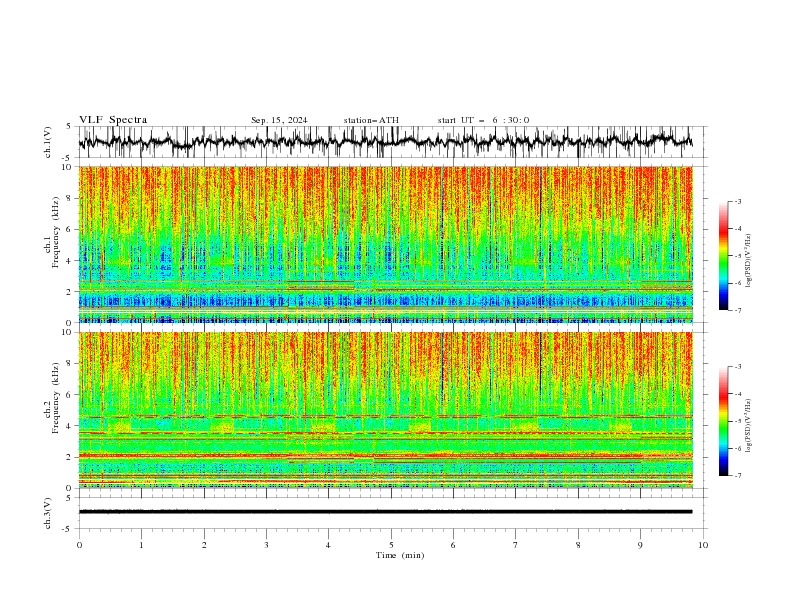
Task: Click the ch.1 log(PSD)(V²/Hz) colorbar label
Action: [749, 261]
